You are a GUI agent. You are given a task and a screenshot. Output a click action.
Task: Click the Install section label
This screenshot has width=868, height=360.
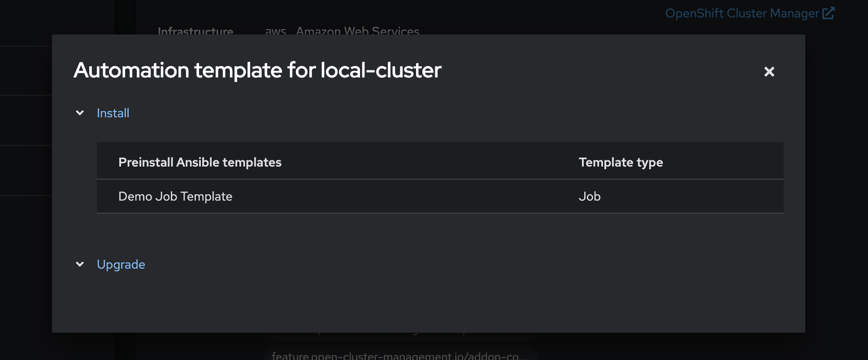(113, 113)
